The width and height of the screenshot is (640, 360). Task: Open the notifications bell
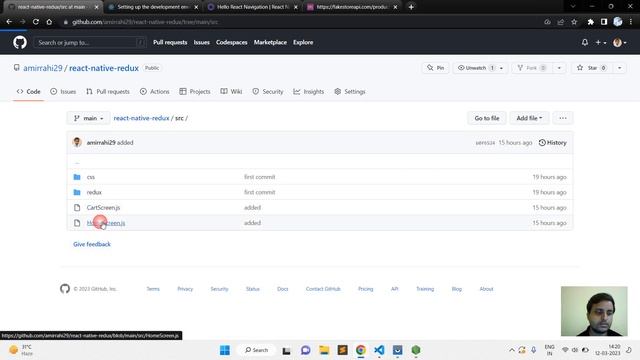coord(585,42)
